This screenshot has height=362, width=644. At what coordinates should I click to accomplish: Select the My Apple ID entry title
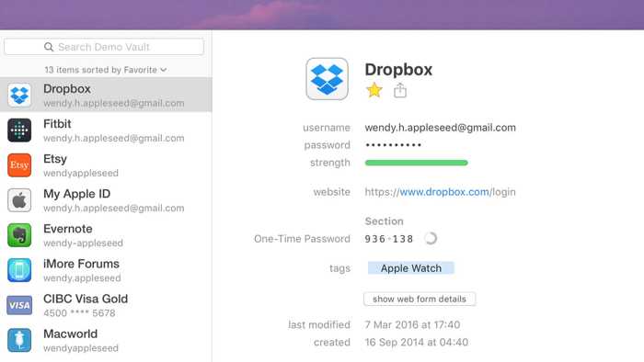coord(76,194)
